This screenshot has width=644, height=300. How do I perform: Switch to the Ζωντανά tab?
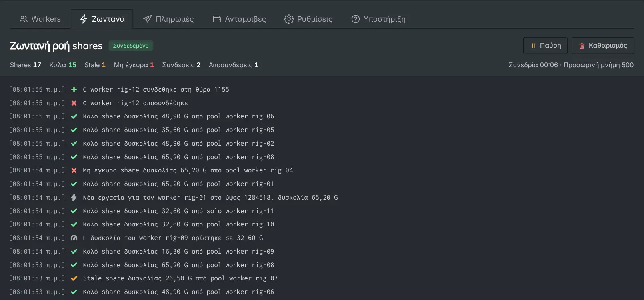(102, 19)
